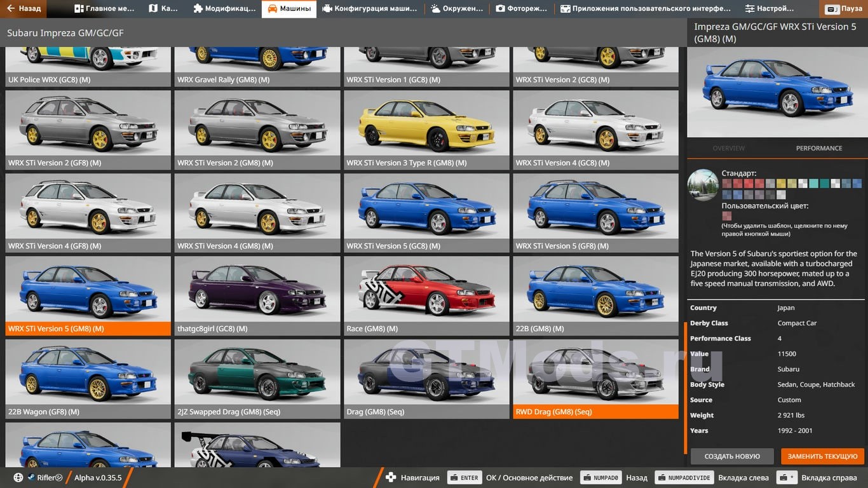868x488 pixels.
Task: Select 2JZ Swapped Drag (GM8) card
Action: (x=257, y=379)
